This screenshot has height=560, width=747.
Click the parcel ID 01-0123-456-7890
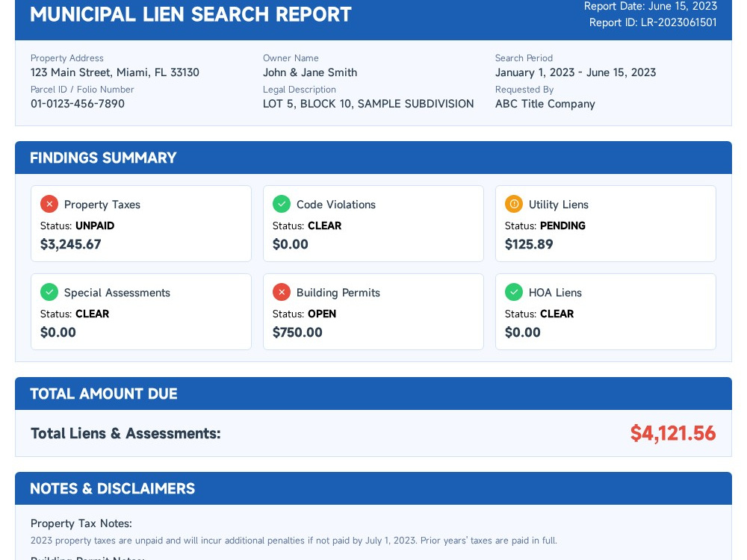[x=78, y=104]
